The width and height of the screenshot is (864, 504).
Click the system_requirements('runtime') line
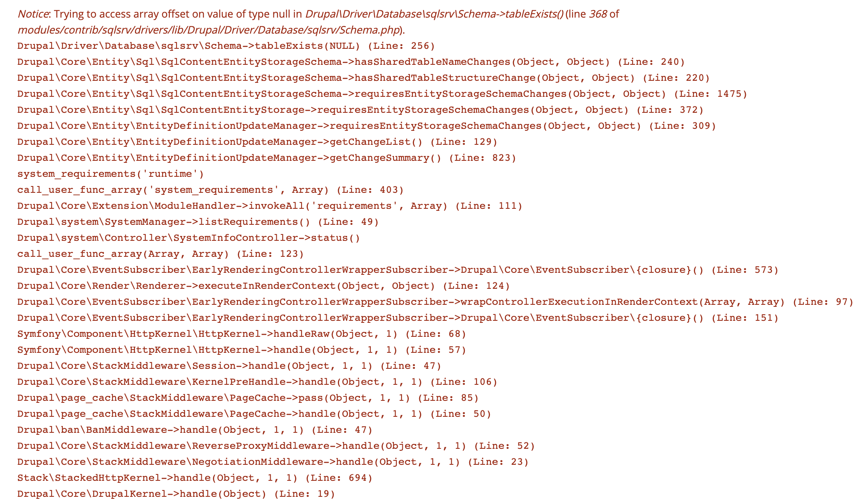[x=111, y=174]
